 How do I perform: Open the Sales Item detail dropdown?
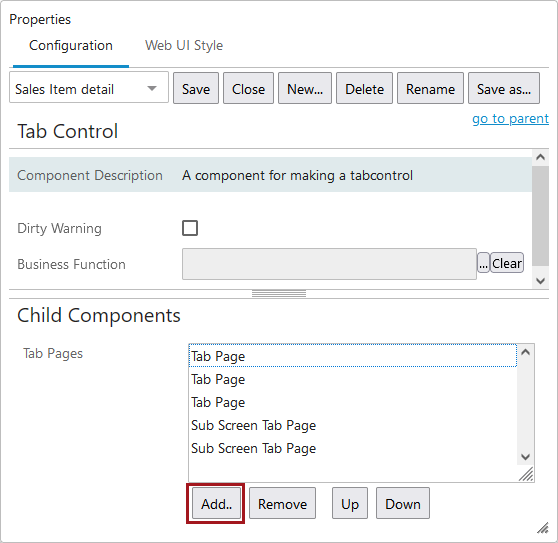(x=89, y=88)
